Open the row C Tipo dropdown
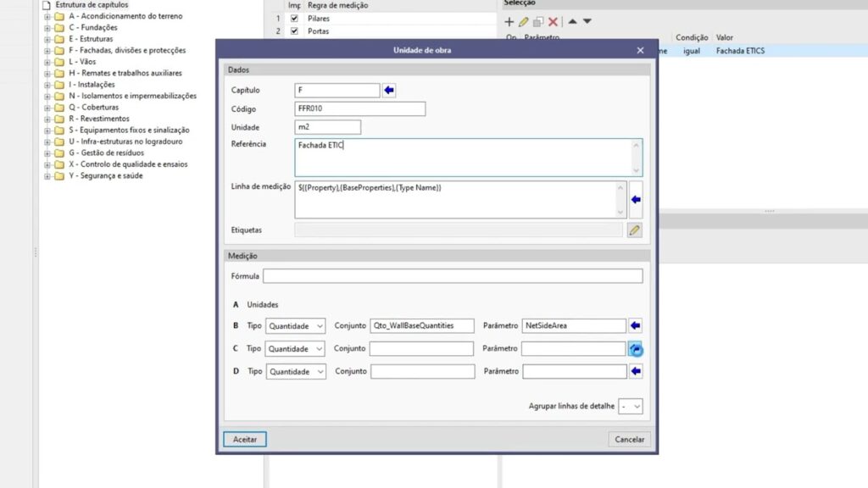868x488 pixels. pos(295,349)
